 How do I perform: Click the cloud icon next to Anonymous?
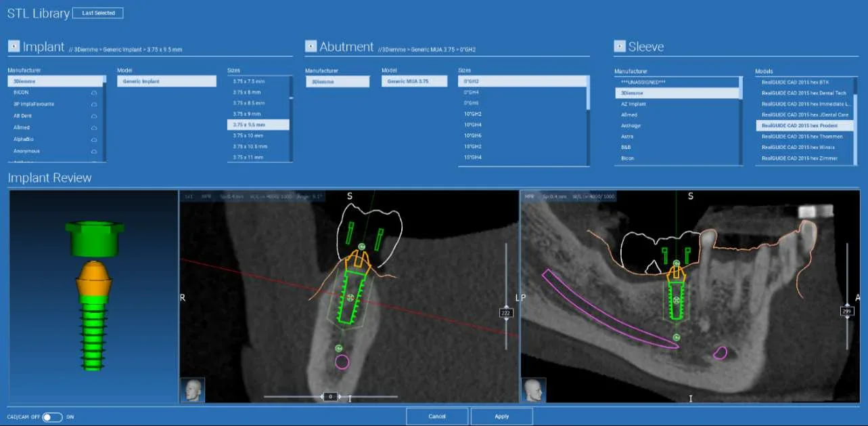pyautogui.click(x=94, y=151)
